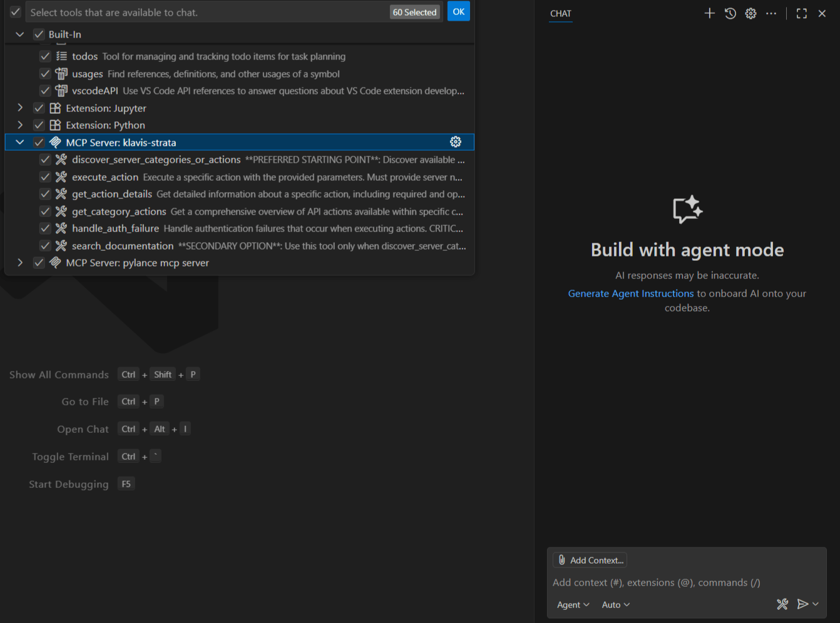Screen dimensions: 840x623
Task: Select MCP Server: pylance mcp server label
Action: [138, 263]
